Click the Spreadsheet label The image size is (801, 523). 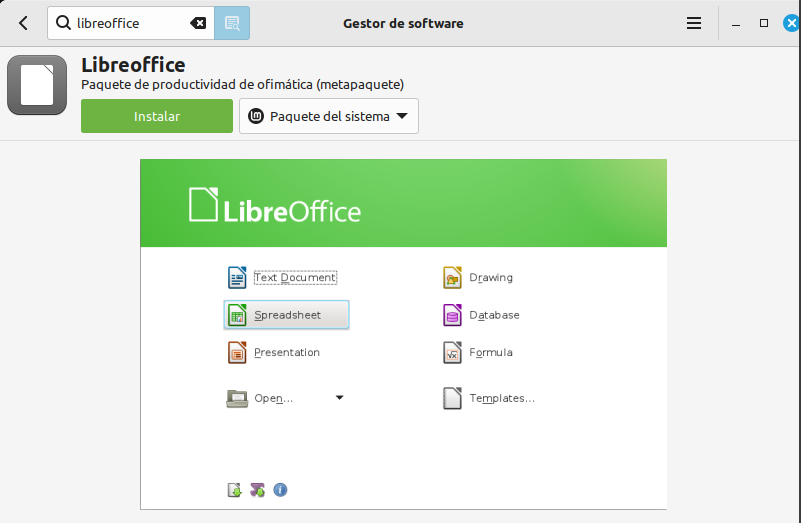(x=288, y=315)
